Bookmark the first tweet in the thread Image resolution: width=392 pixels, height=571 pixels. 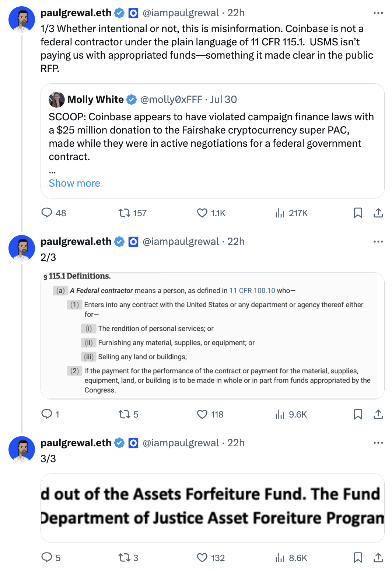358,213
